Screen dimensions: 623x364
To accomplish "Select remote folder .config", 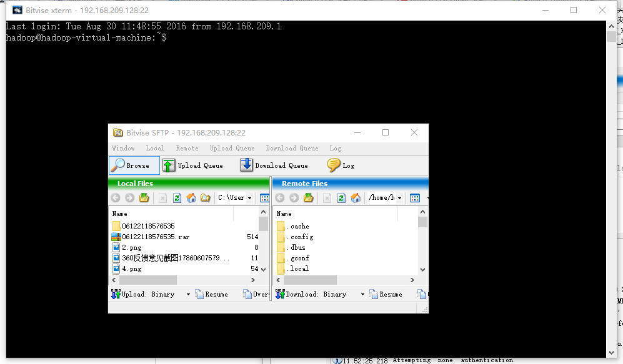I will (295, 237).
